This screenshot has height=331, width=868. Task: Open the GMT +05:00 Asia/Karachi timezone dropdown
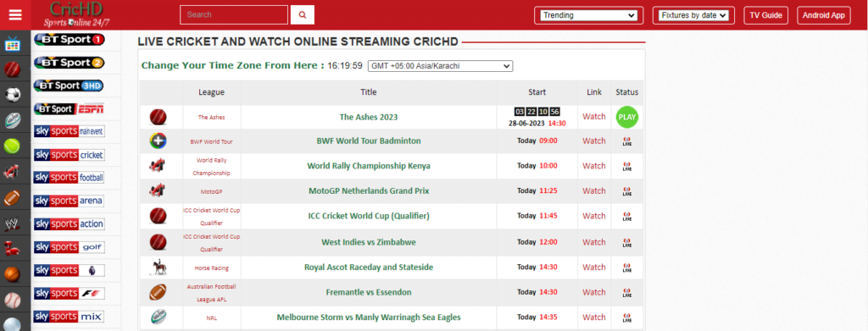440,66
